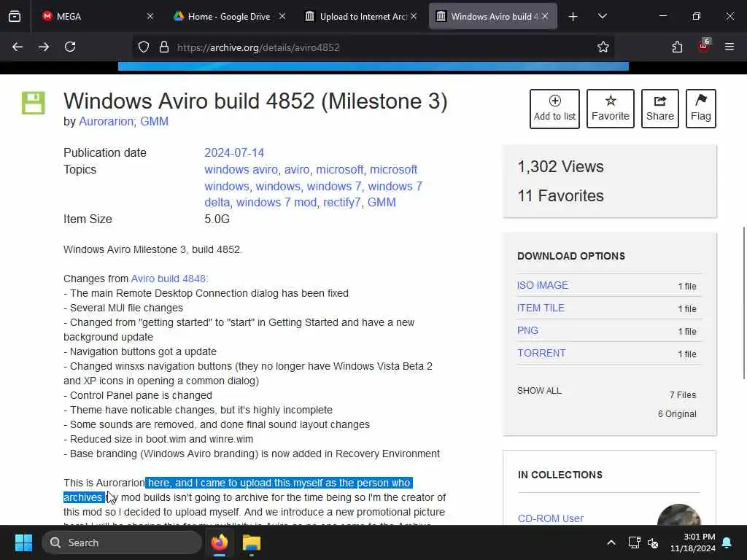Open CD-ROM User collection link
Screen dimensions: 747x560
(550, 518)
